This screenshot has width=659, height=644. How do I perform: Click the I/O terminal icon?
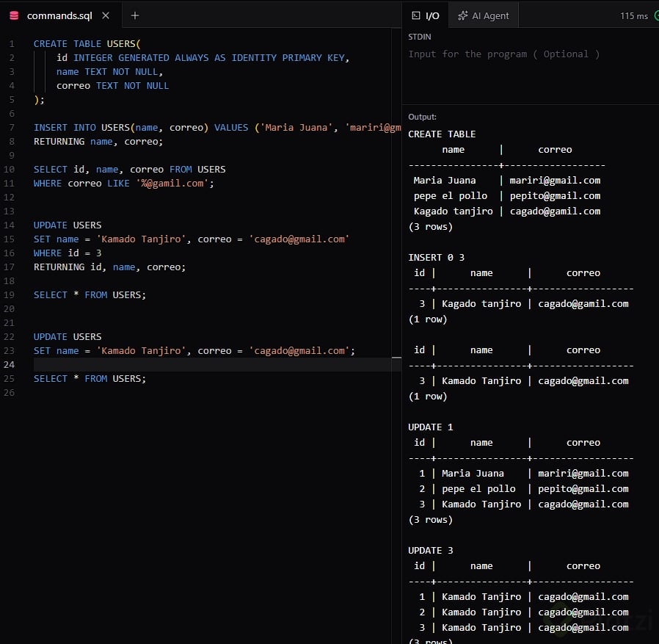point(415,15)
